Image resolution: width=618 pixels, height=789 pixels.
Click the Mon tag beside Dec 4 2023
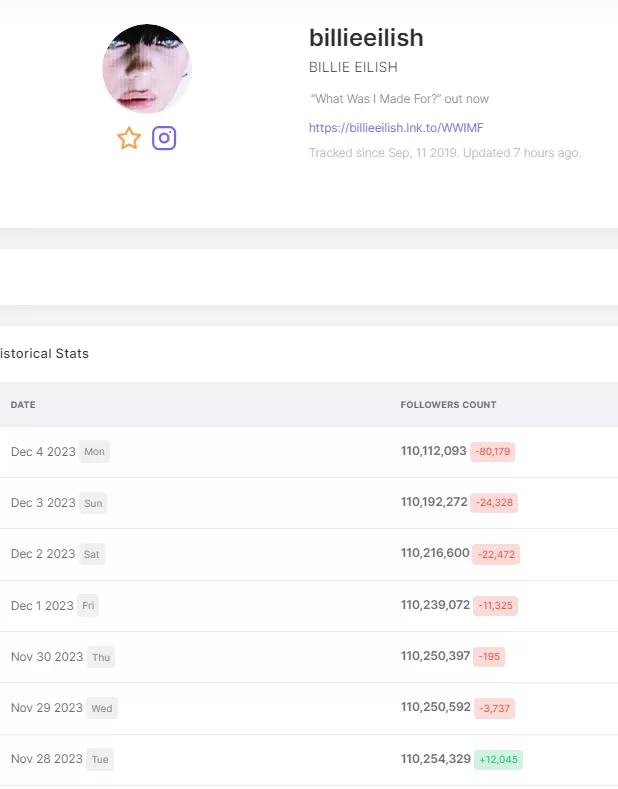tap(94, 452)
